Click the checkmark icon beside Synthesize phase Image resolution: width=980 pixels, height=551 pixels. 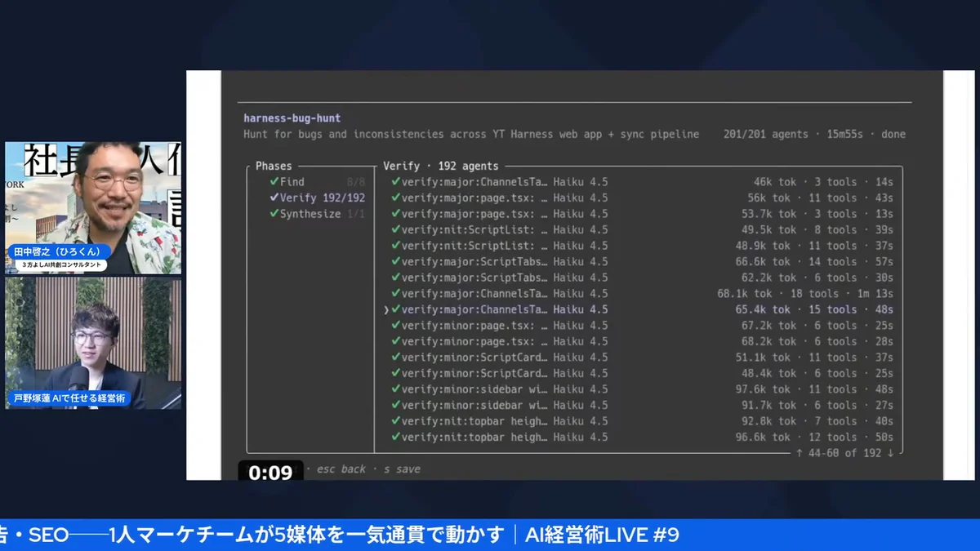pos(274,214)
